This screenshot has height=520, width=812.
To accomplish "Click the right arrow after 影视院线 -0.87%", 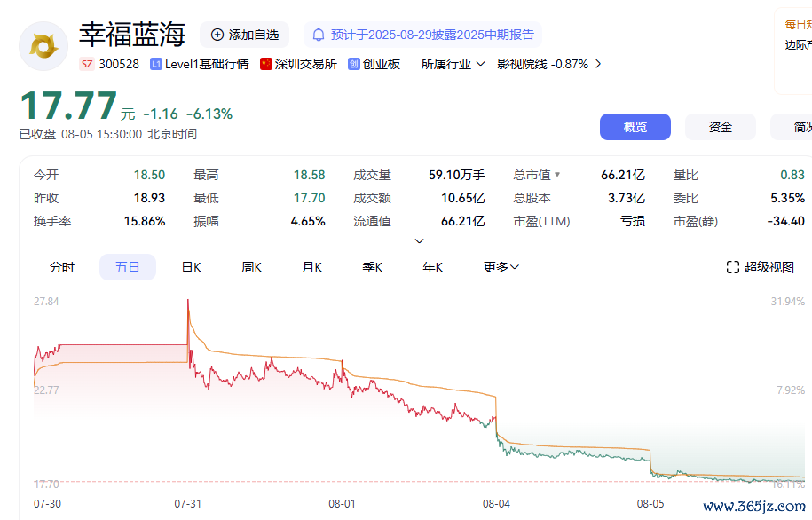I will pyautogui.click(x=598, y=64).
